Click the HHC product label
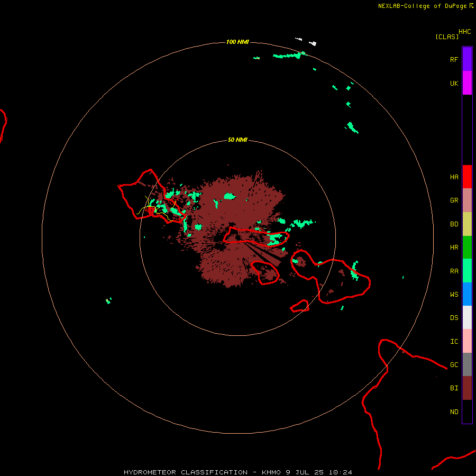The width and height of the screenshot is (476, 476). (x=465, y=32)
